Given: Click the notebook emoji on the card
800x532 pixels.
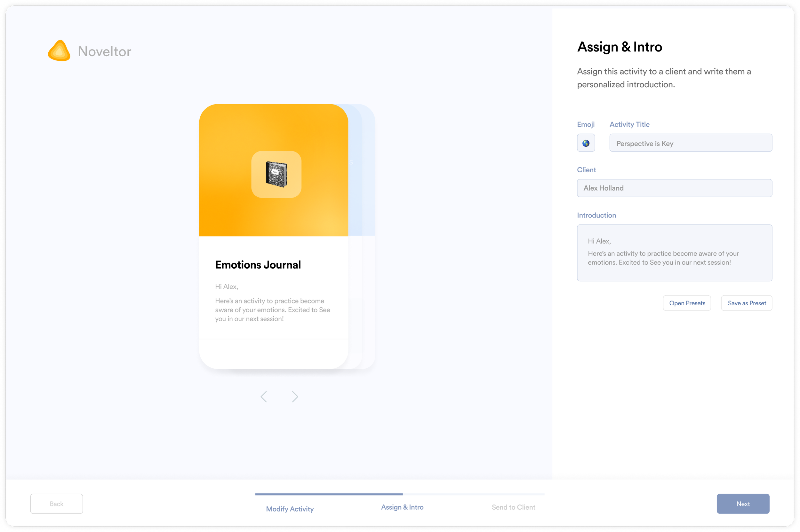Looking at the screenshot, I should tap(276, 174).
